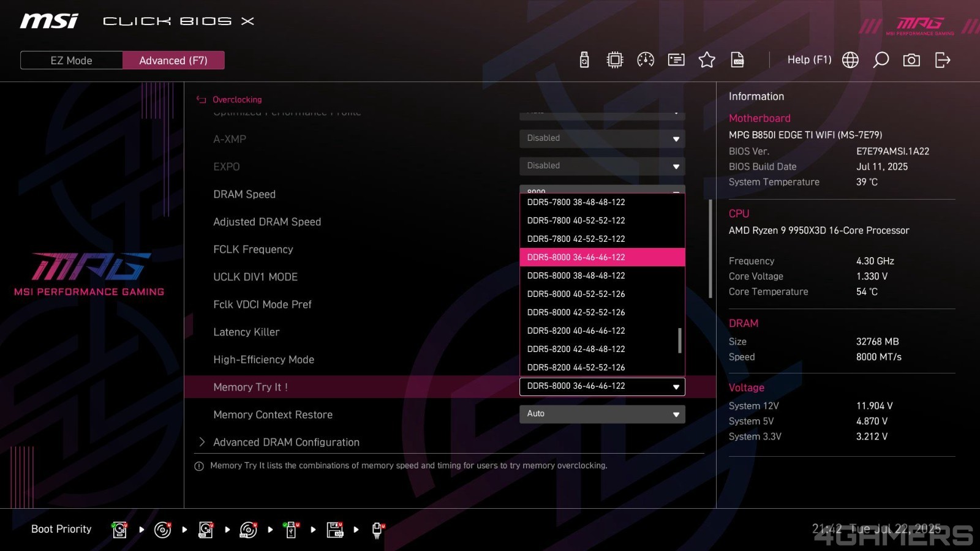Select DDR5-8000 38-48-48-122 option
This screenshot has width=980, height=551.
pos(602,275)
